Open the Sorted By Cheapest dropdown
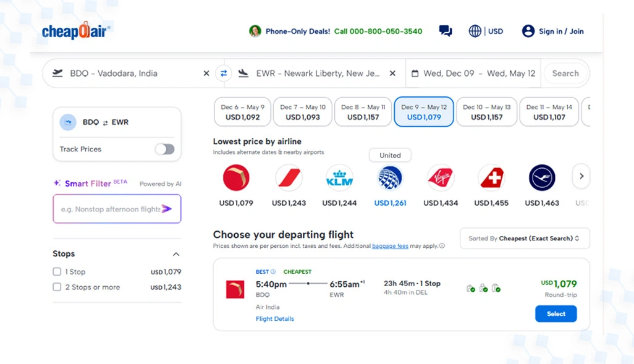The image size is (634, 364). [x=525, y=239]
